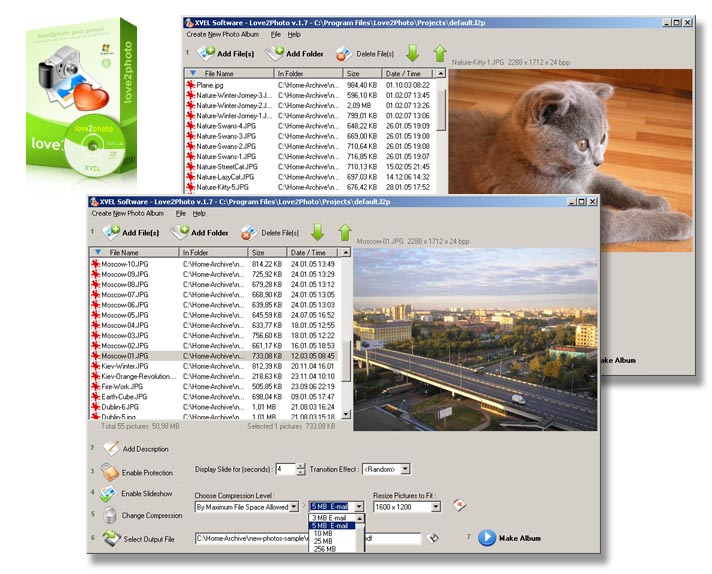The width and height of the screenshot is (712, 574).
Task: Select Nature-Swans-4.JPG in back window
Action: point(310,126)
